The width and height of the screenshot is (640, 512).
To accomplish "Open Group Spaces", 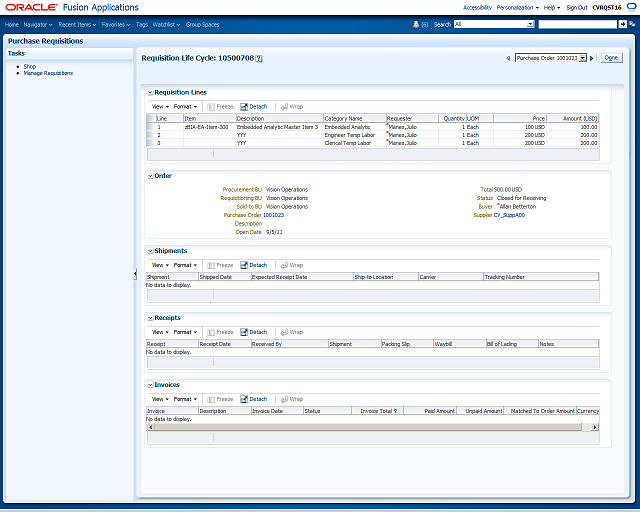I will click(x=202, y=25).
